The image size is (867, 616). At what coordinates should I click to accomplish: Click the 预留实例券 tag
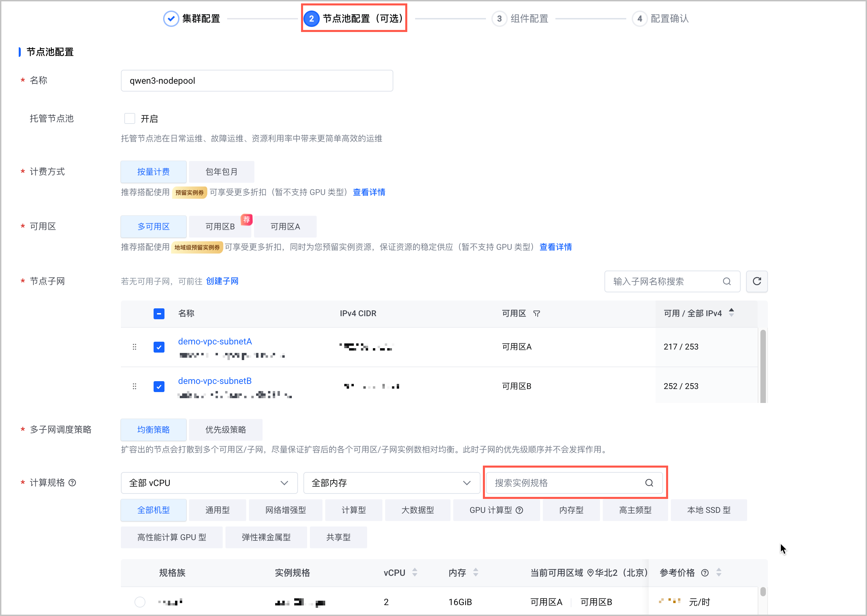190,193
